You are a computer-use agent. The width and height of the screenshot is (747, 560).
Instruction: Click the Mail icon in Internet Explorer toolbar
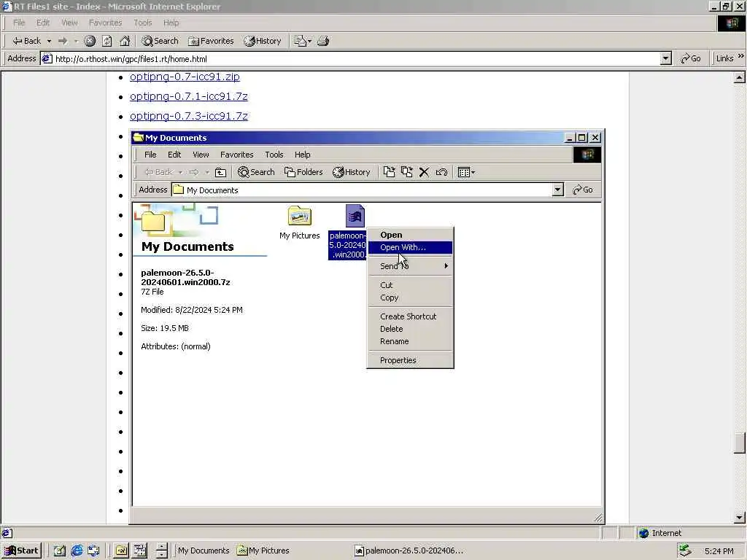303,41
